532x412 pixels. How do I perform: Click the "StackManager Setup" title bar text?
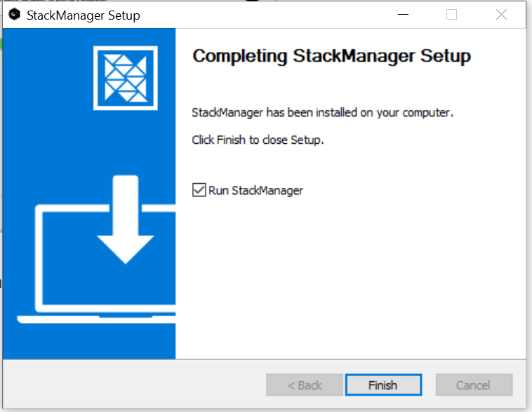[83, 15]
